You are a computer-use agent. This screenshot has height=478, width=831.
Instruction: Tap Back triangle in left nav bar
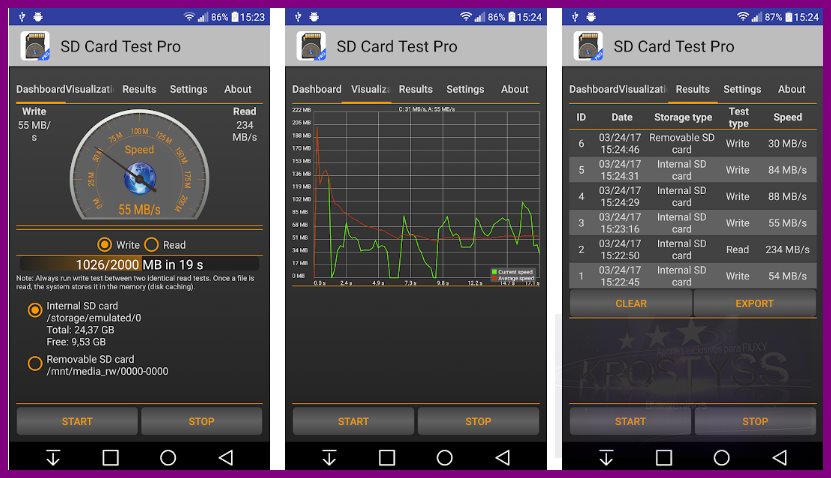coord(226,457)
